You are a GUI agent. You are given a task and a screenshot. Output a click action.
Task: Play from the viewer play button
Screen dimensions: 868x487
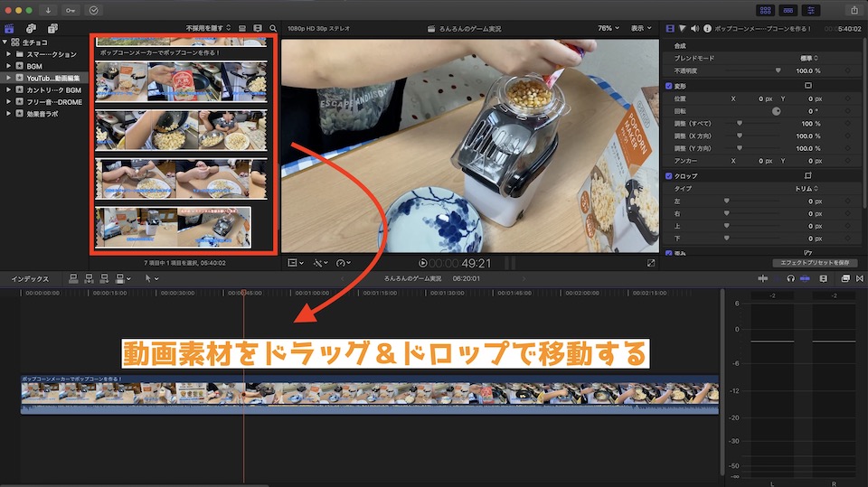coord(423,264)
